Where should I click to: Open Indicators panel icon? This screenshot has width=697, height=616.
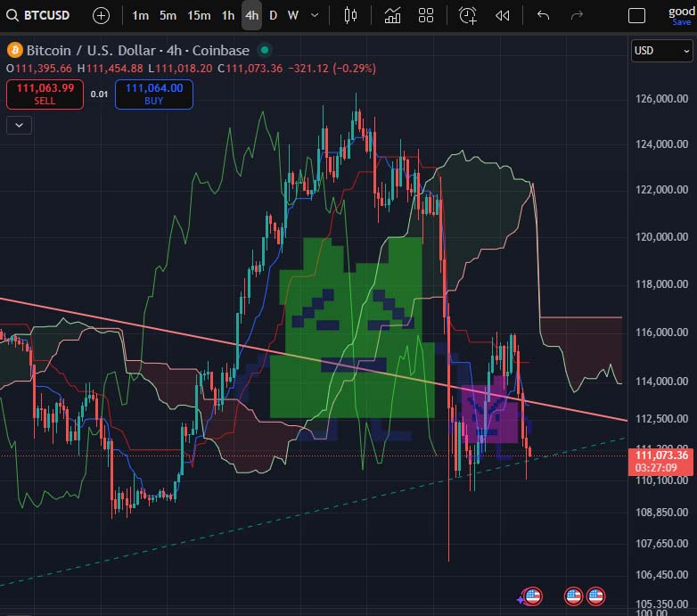(x=392, y=15)
